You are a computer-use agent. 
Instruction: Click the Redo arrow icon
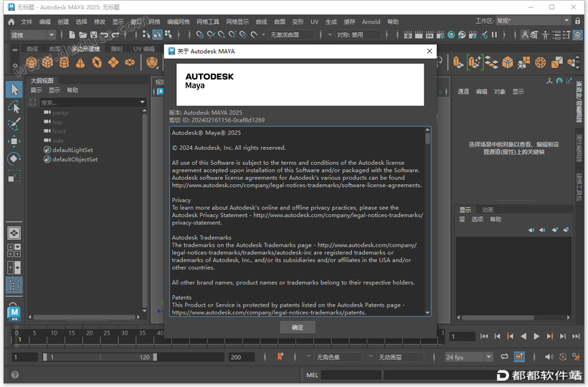tap(115, 35)
